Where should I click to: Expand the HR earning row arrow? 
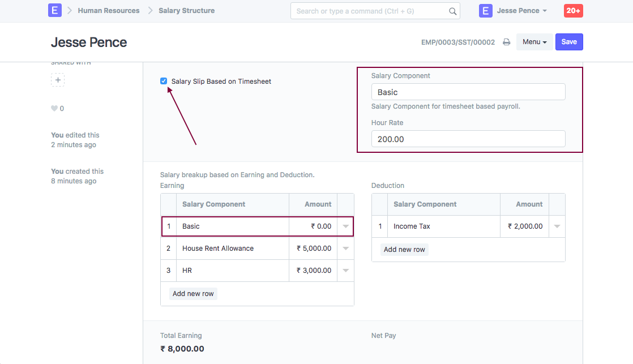tap(345, 271)
